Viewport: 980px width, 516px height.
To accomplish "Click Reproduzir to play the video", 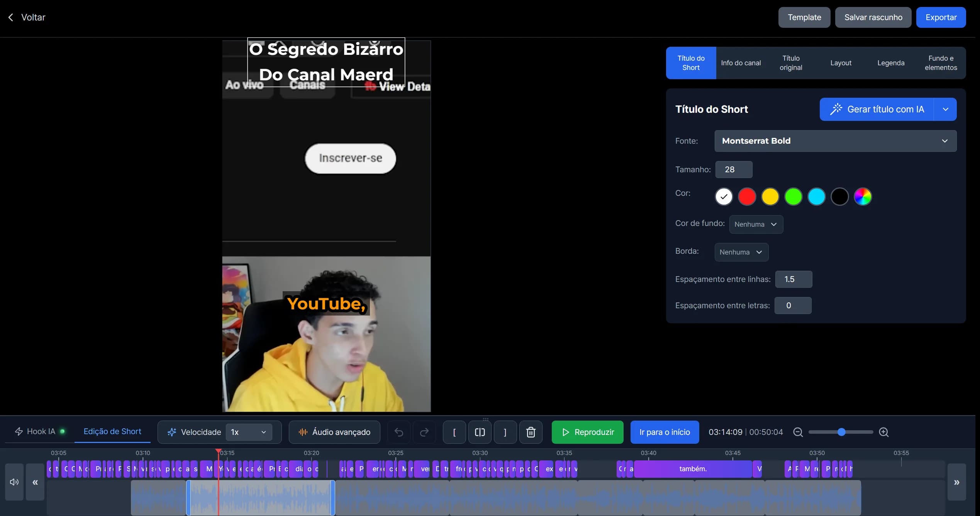I will pyautogui.click(x=587, y=432).
